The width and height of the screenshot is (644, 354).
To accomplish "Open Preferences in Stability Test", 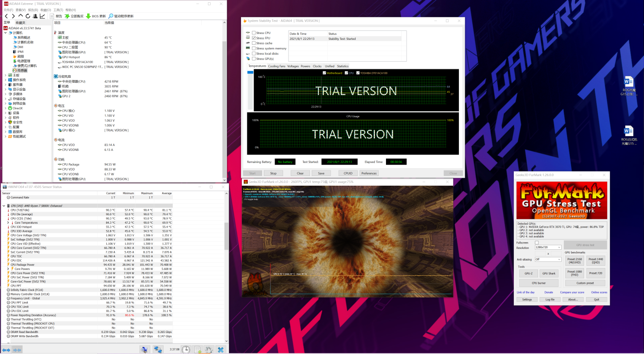I will pos(369,173).
